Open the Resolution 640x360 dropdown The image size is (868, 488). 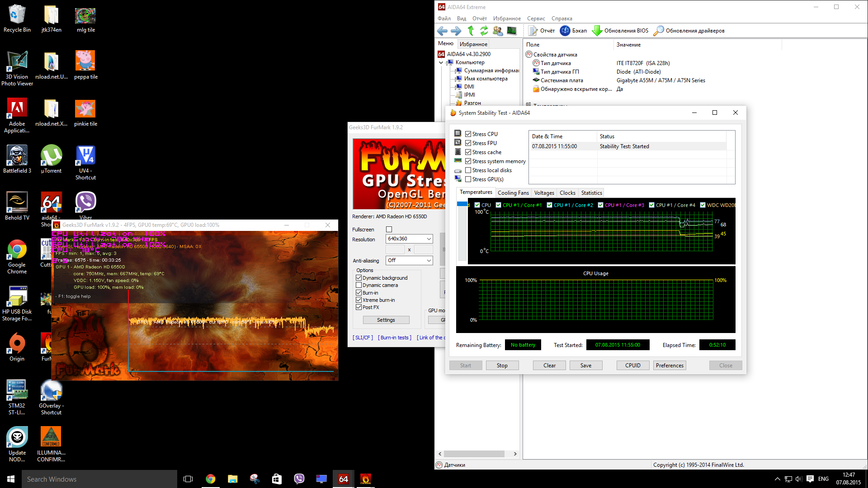pos(409,239)
